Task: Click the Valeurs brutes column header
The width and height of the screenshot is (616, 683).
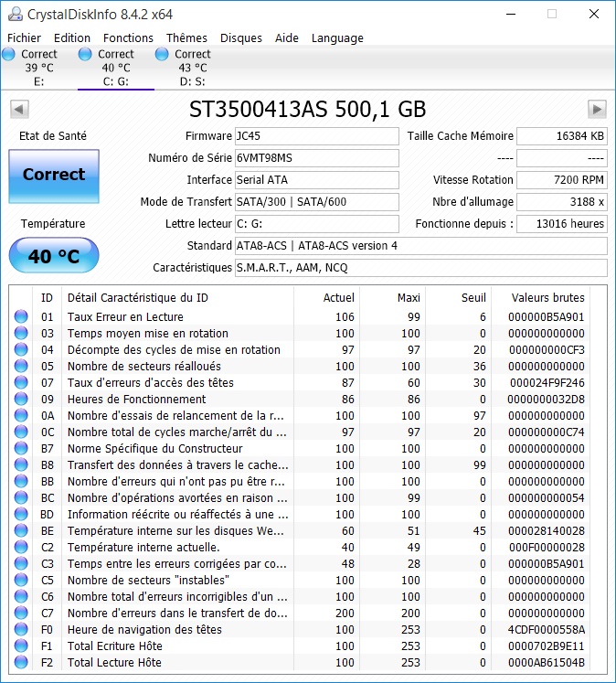Action: pyautogui.click(x=541, y=297)
